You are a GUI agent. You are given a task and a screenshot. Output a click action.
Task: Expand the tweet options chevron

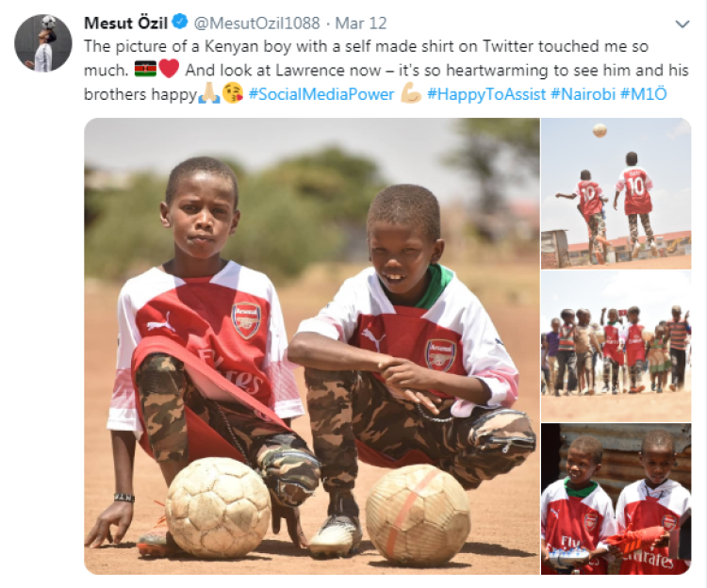[682, 24]
